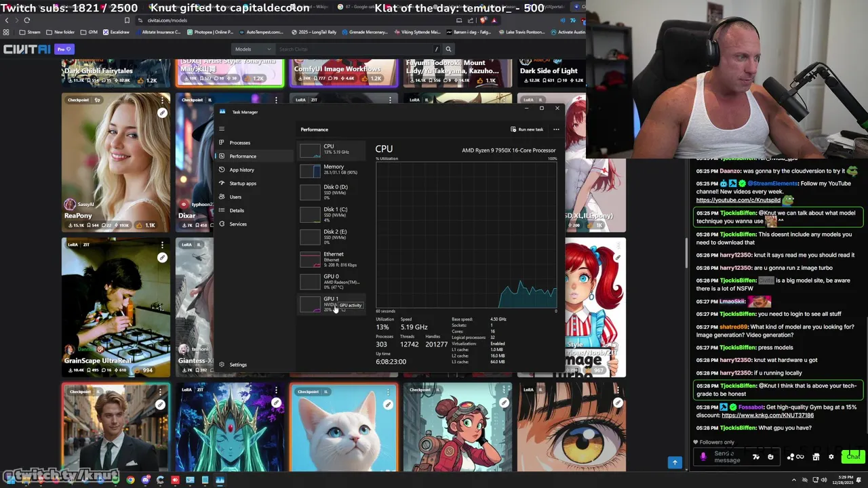
Task: Click the Civitai logo
Action: [26, 49]
